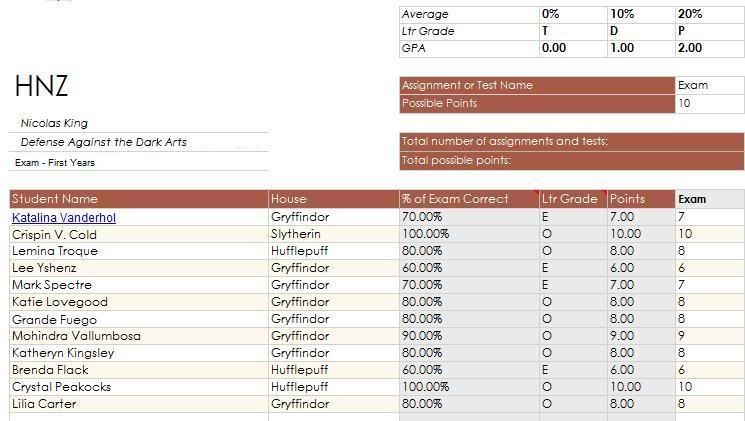
Task: Select student Crystal Peakocks
Action: (139, 387)
